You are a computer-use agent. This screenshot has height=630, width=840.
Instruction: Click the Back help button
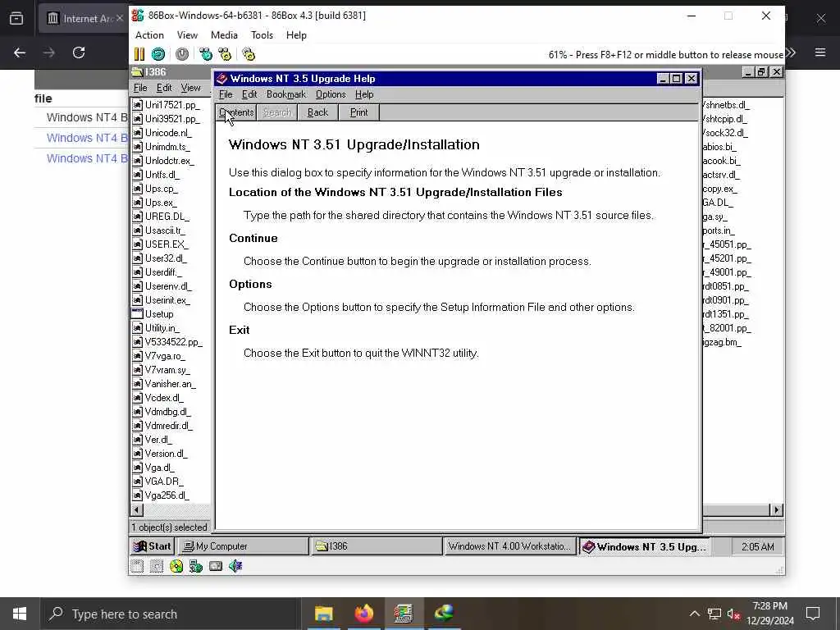click(317, 112)
